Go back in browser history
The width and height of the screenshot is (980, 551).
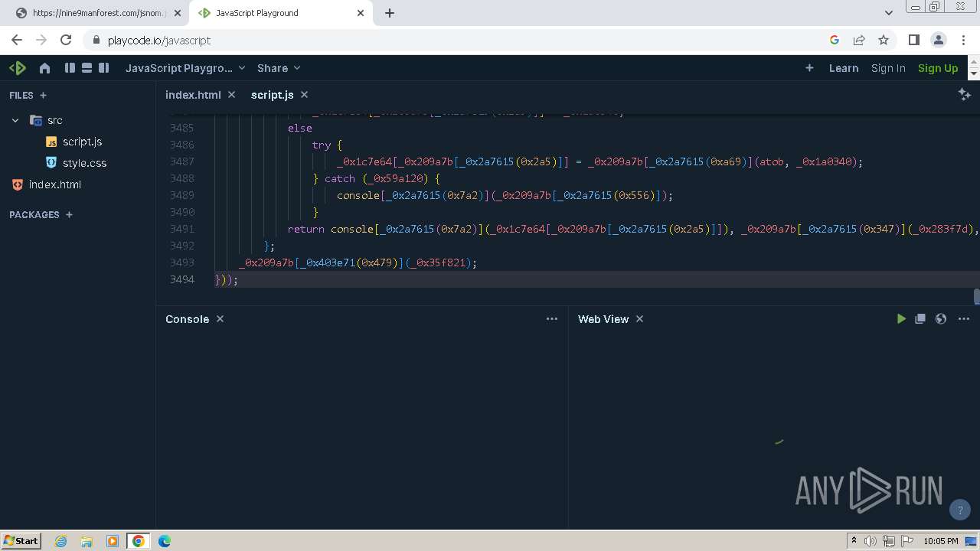click(17, 40)
